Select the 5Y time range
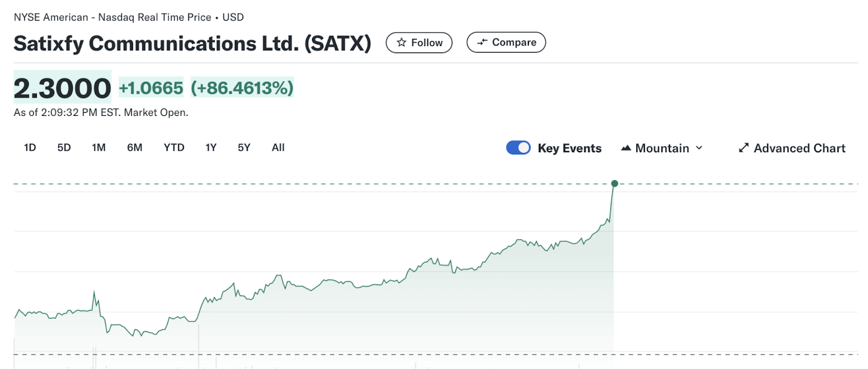 [x=244, y=147]
